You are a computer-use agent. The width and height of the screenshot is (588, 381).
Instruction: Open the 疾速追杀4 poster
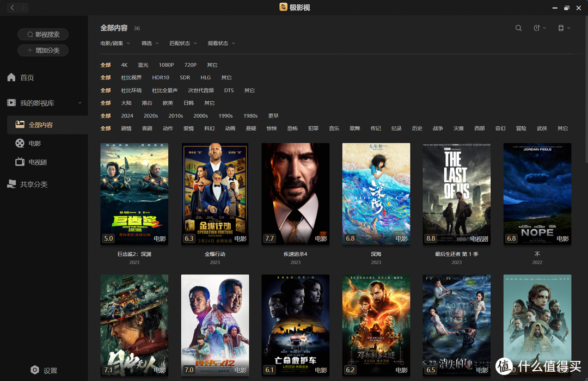pos(296,194)
